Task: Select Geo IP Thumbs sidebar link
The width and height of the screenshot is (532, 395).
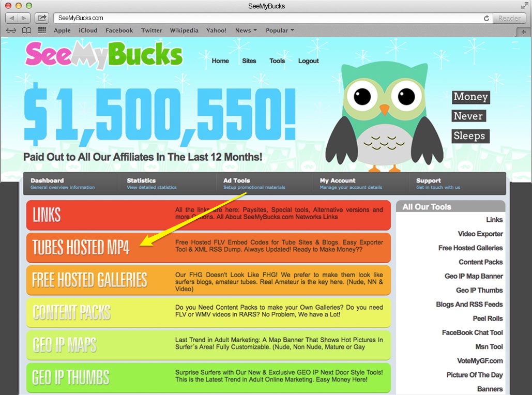Action: point(479,290)
